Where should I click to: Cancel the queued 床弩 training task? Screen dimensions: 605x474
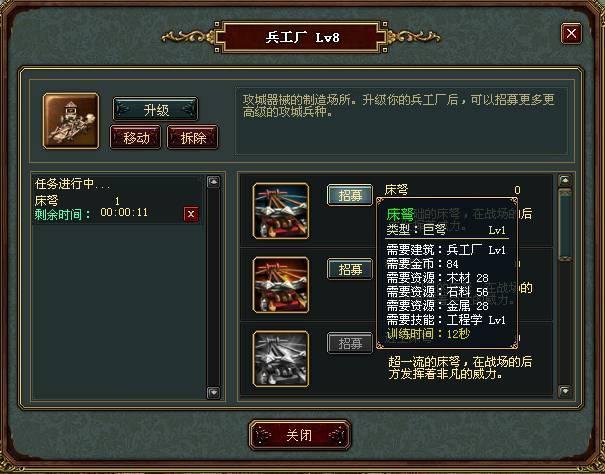[191, 214]
